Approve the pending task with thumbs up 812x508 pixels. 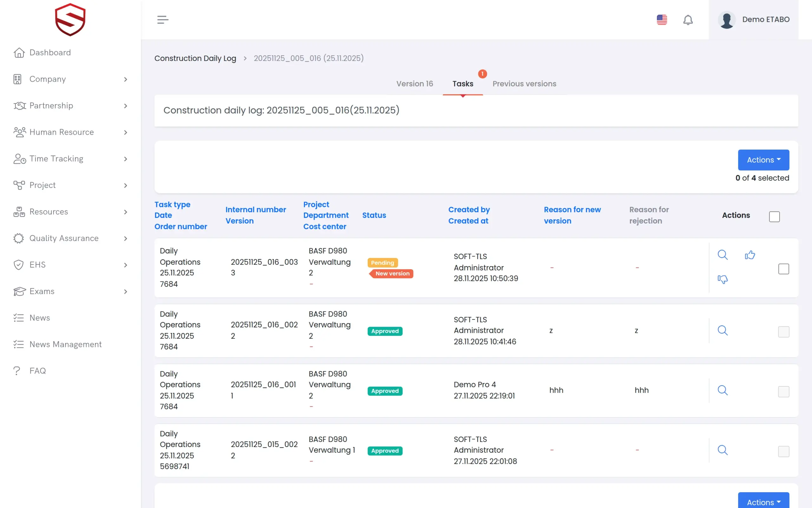(750, 255)
